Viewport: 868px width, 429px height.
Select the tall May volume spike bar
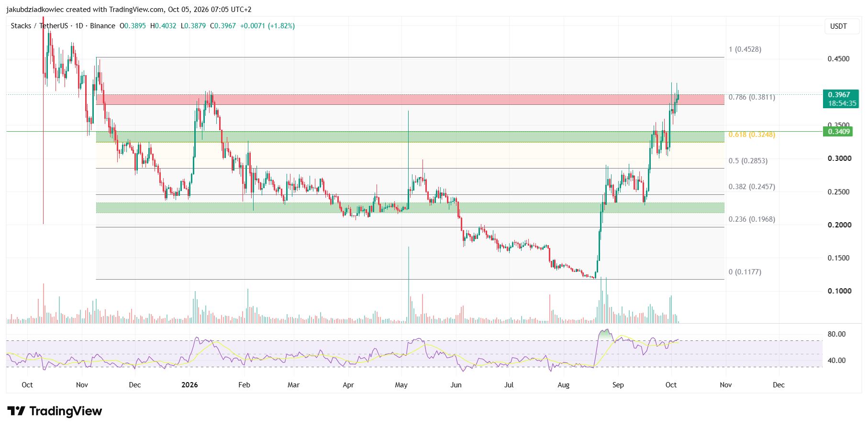tap(409, 285)
